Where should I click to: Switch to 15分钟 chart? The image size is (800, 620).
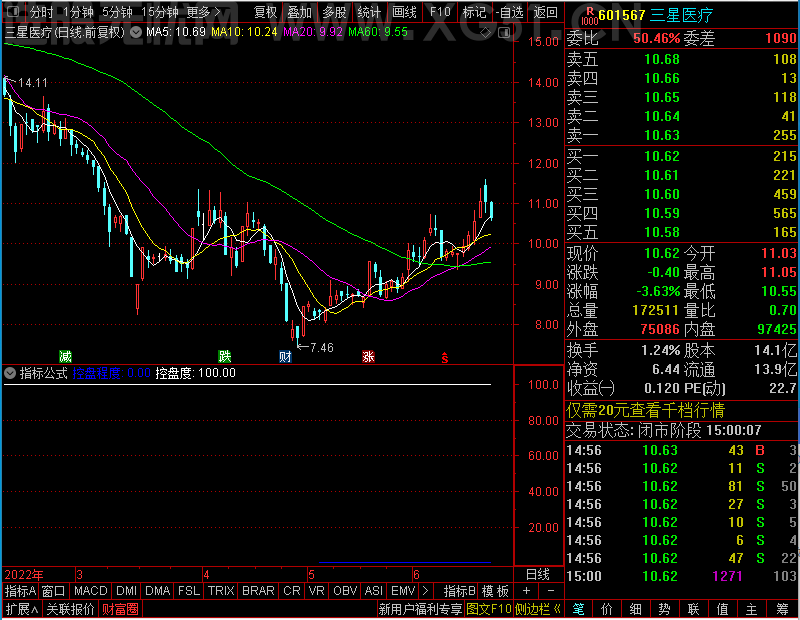pos(160,12)
